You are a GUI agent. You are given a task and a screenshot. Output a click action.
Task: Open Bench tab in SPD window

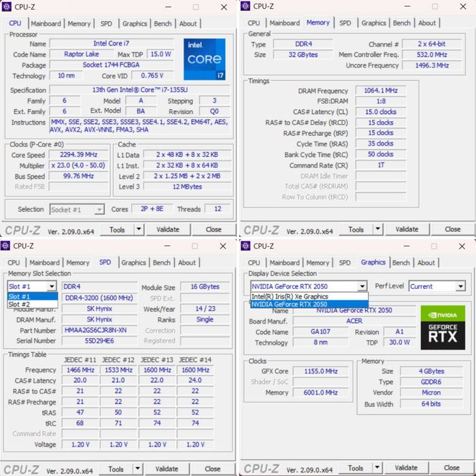[162, 262]
